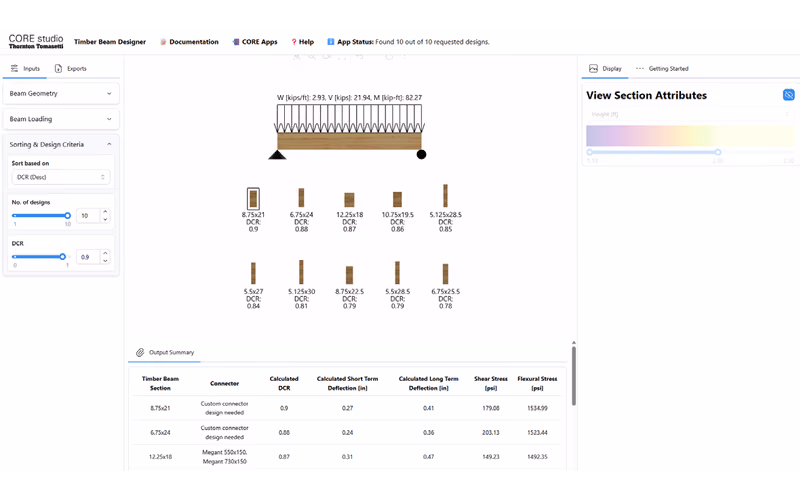Click the Calculated Long Term Deflection header
Screen dimensions: 800x500
pos(429,383)
